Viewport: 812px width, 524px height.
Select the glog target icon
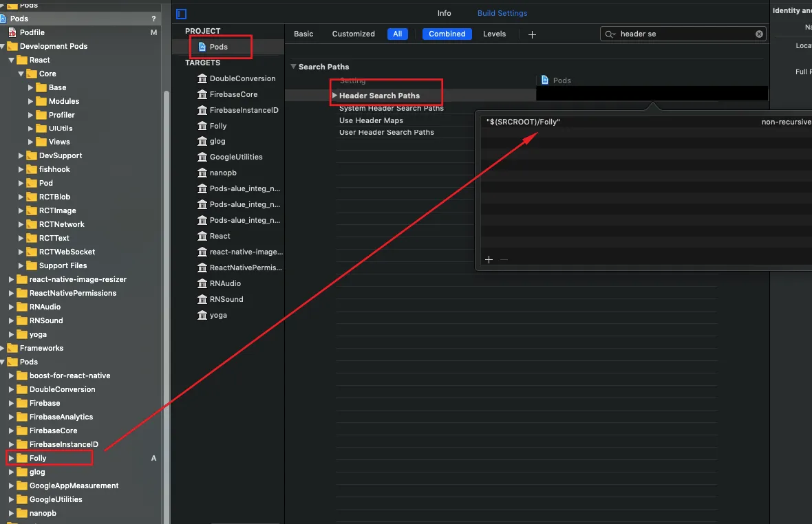pyautogui.click(x=202, y=141)
